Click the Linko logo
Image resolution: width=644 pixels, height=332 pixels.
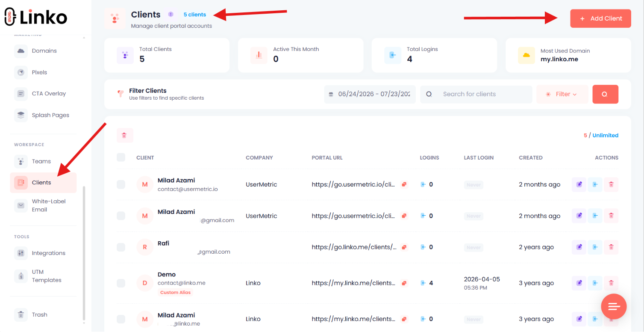pos(35,17)
